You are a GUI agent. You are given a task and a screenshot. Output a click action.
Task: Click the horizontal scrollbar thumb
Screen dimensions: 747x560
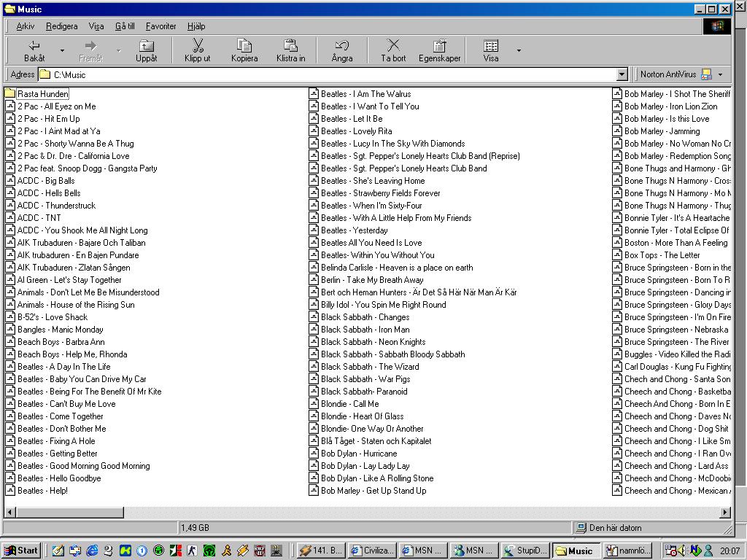(x=69, y=513)
